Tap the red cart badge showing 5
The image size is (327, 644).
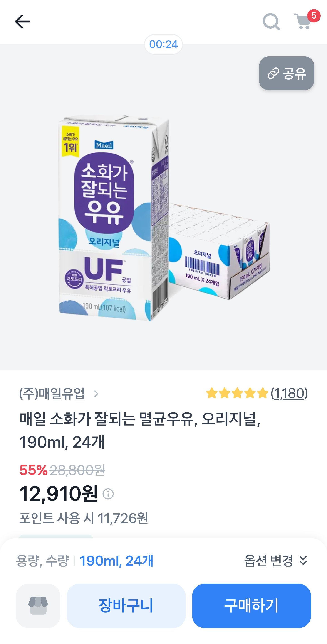tap(314, 16)
